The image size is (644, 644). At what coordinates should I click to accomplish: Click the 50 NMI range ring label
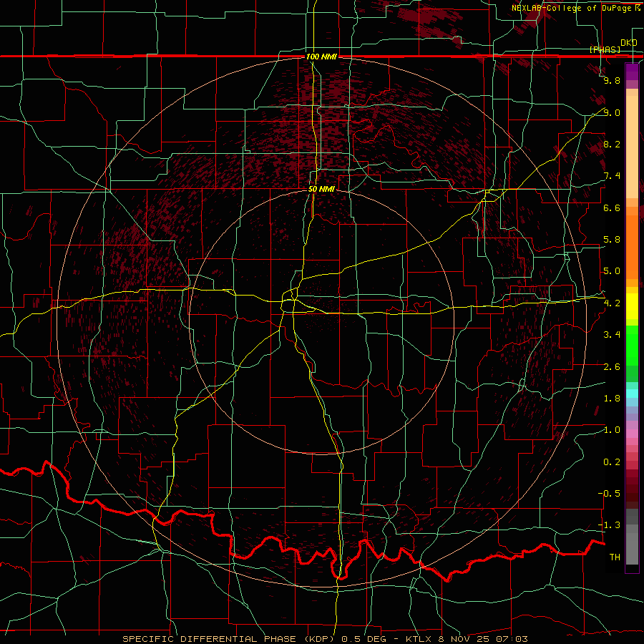pos(321,189)
